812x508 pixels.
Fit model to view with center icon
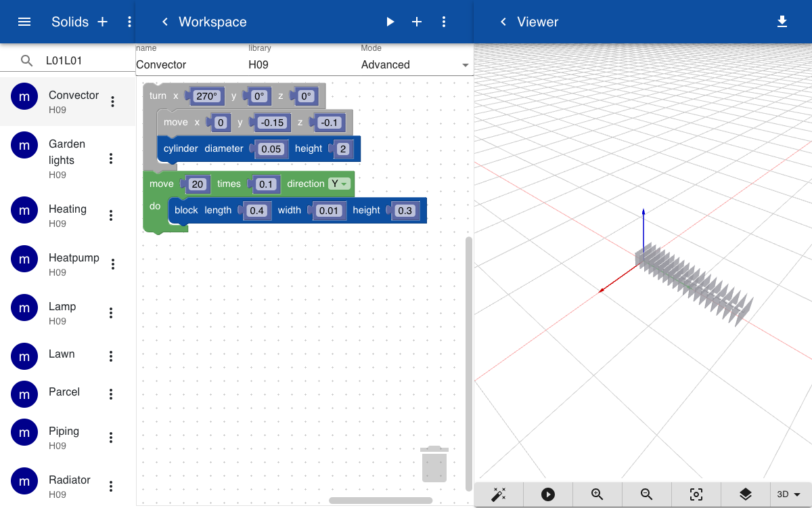[x=696, y=494]
